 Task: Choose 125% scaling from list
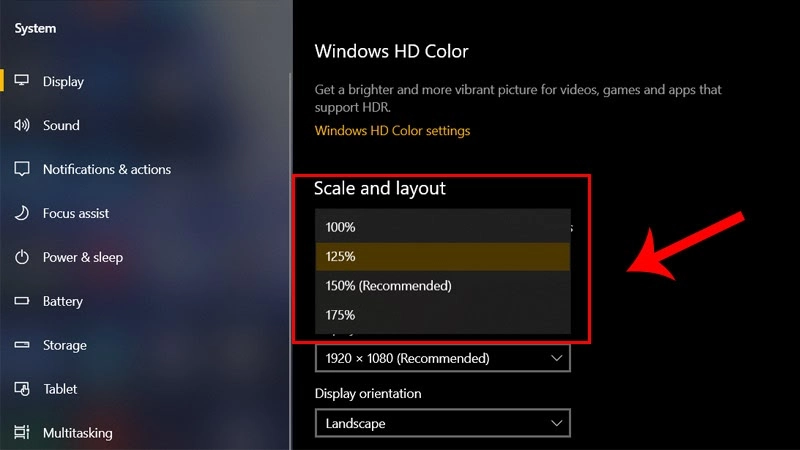pos(442,257)
